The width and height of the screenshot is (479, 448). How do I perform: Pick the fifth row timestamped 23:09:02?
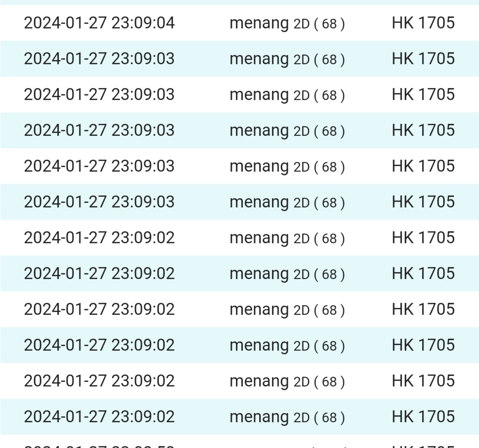pos(99,381)
